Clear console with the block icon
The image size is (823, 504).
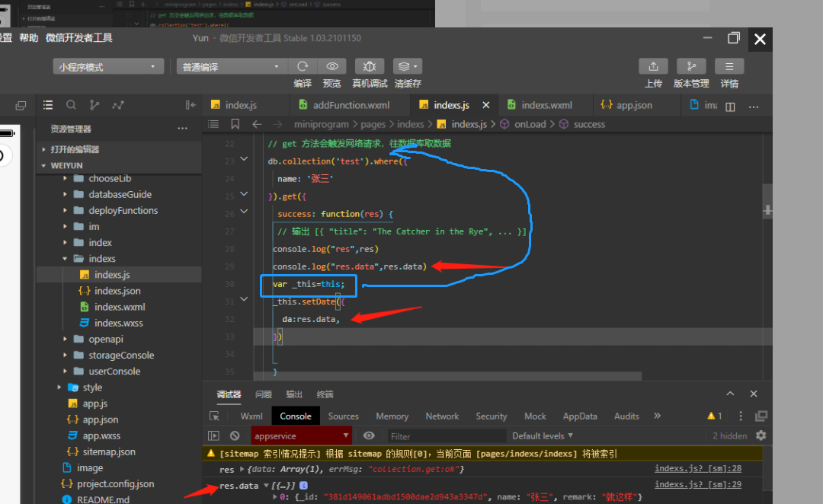(235, 435)
